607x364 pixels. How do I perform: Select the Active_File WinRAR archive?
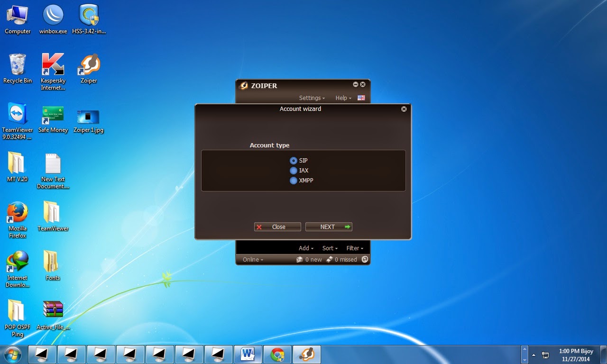click(53, 315)
